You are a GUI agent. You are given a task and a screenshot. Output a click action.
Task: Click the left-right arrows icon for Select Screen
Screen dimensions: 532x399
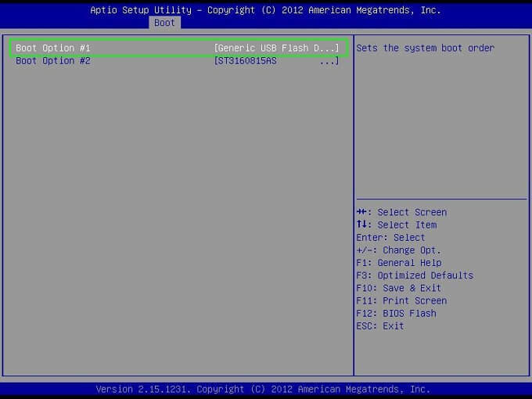tap(362, 212)
